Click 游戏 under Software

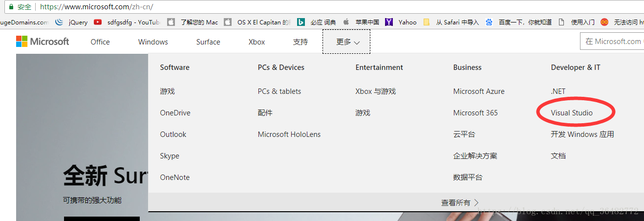(x=167, y=91)
